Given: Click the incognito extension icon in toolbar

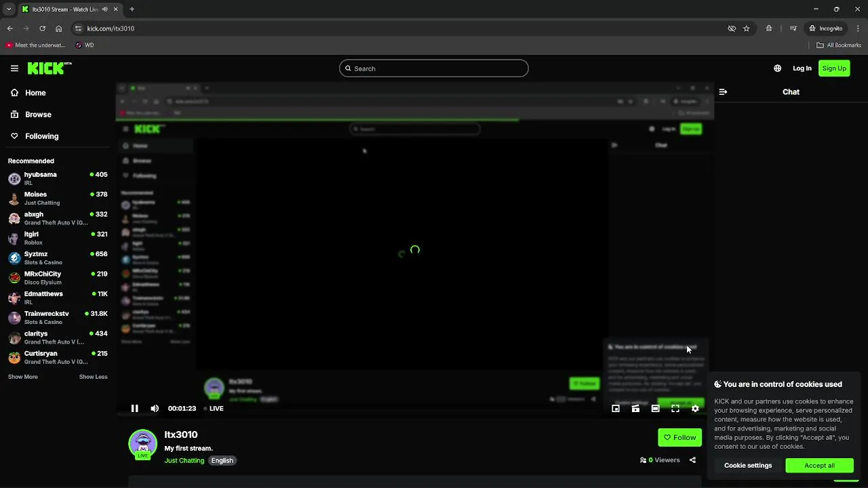Looking at the screenshot, I should click(x=768, y=28).
